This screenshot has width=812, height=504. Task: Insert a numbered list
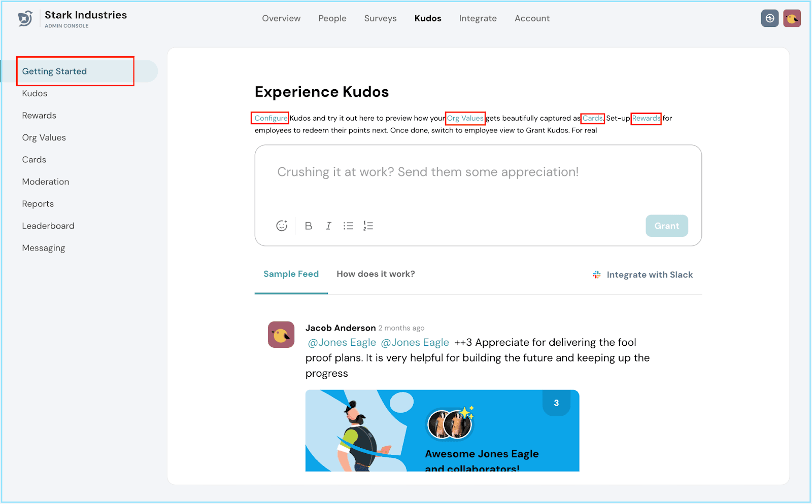[x=368, y=226]
